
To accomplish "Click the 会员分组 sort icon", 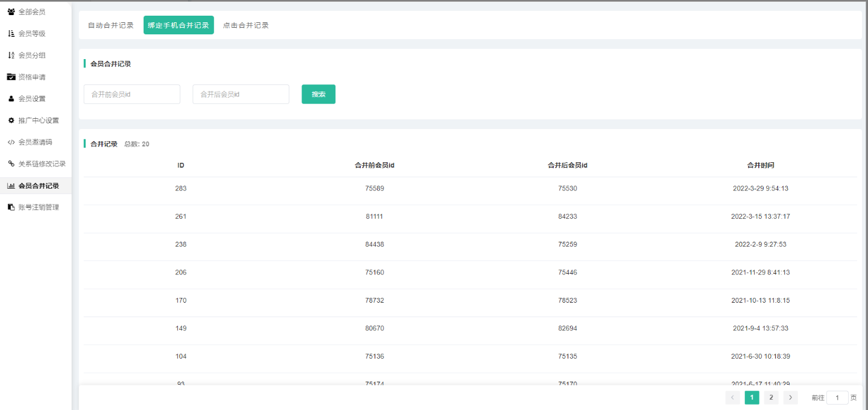I will coord(11,55).
